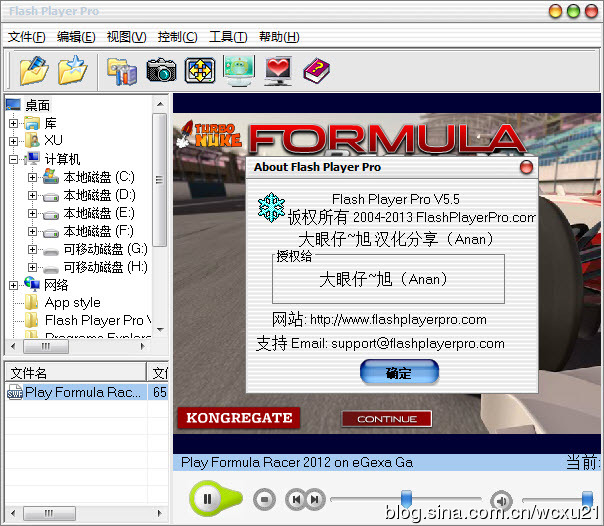Collapse the 计算机 tree node
The image size is (604, 526).
click(x=14, y=159)
